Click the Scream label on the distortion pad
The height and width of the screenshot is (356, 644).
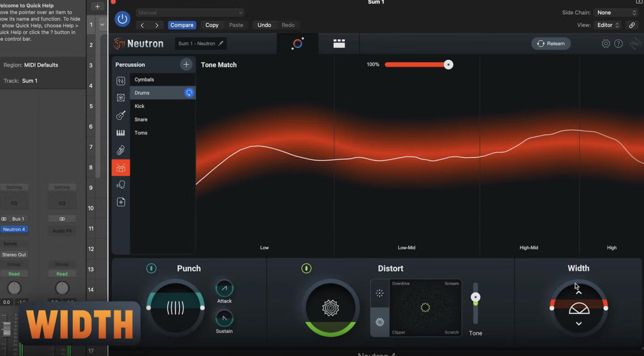(451, 284)
